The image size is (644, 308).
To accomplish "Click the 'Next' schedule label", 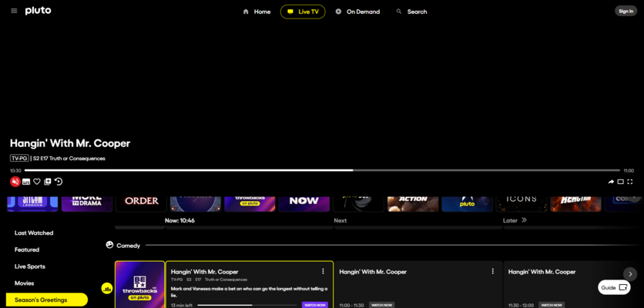I will [x=340, y=220].
